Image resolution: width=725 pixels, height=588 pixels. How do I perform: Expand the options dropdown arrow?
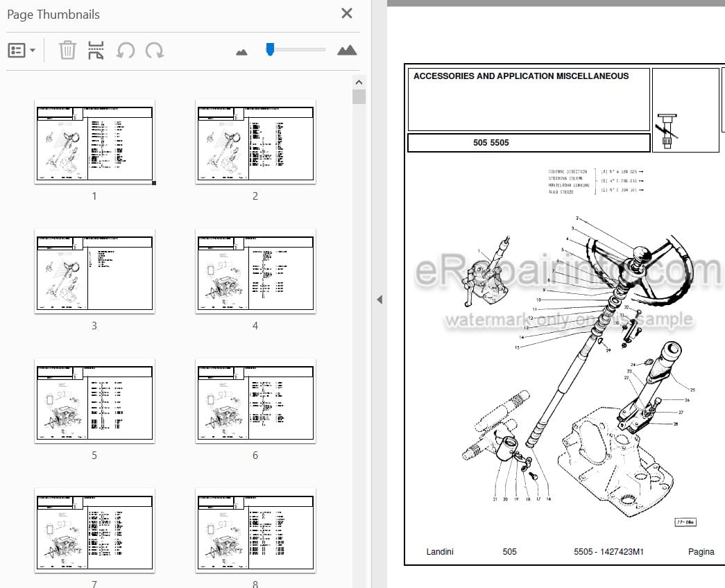click(33, 51)
